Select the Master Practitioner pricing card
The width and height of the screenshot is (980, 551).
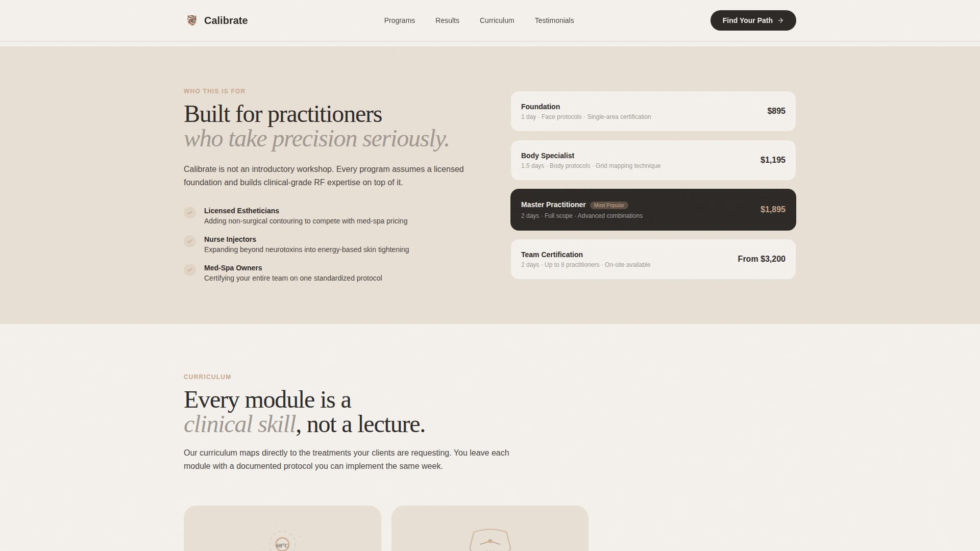click(653, 210)
